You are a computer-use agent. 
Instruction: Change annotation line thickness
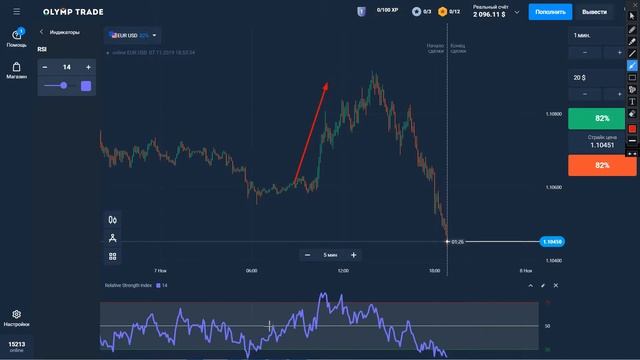(632, 141)
